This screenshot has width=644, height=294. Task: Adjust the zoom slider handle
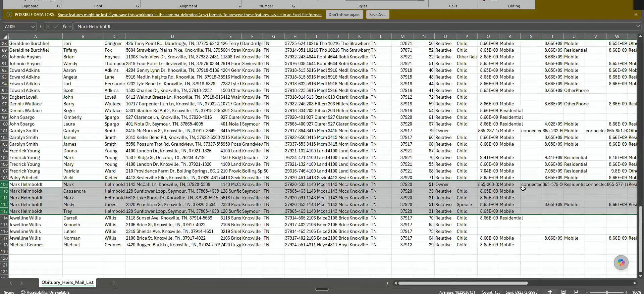coord(607,292)
